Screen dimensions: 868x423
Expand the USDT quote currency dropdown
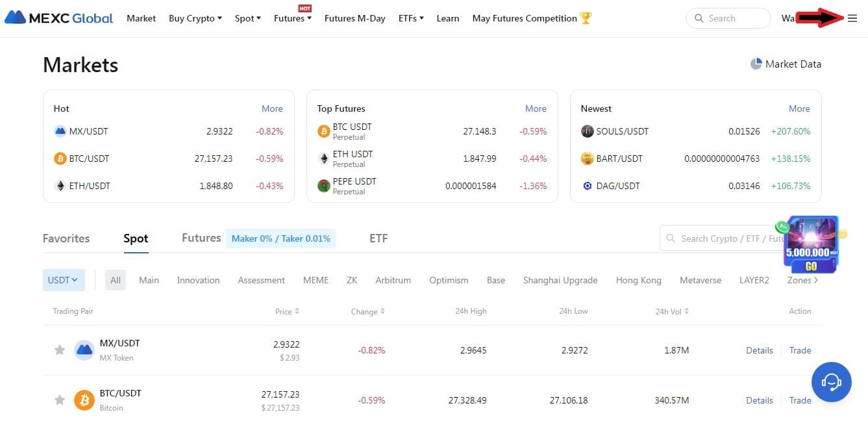click(x=63, y=280)
